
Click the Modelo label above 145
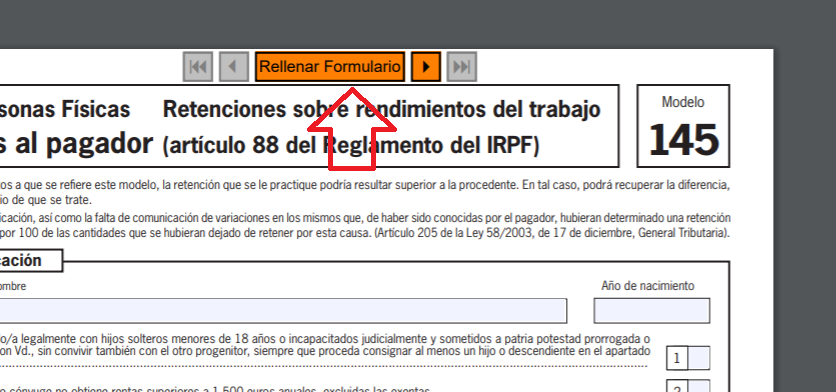pyautogui.click(x=683, y=102)
